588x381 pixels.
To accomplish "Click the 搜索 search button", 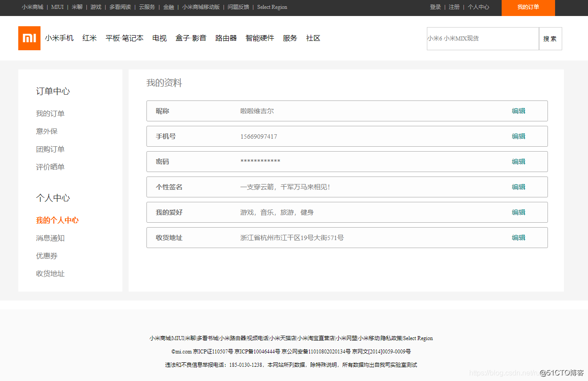I will click(x=551, y=39).
